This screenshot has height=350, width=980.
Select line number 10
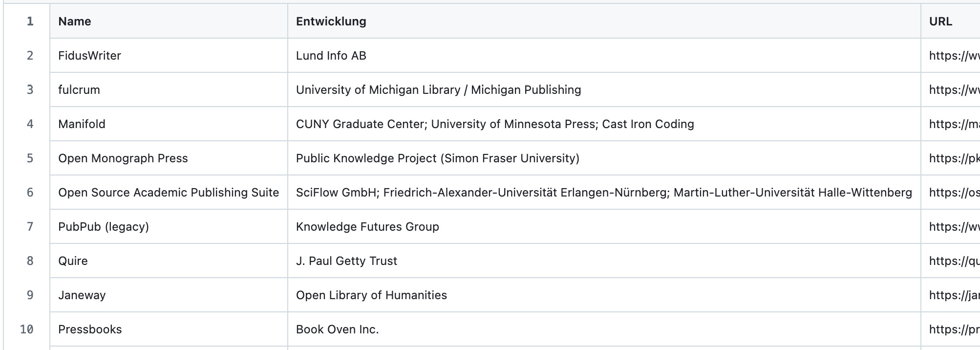click(27, 329)
